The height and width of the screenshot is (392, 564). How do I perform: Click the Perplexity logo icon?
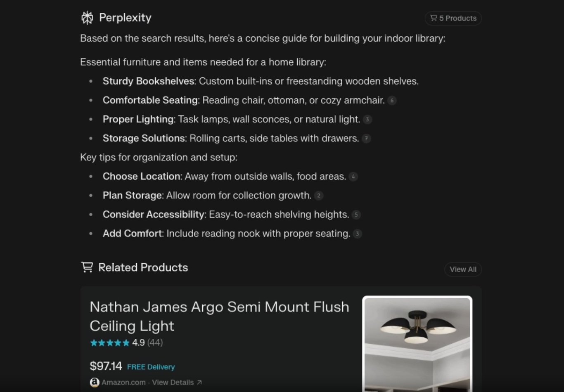coord(87,18)
